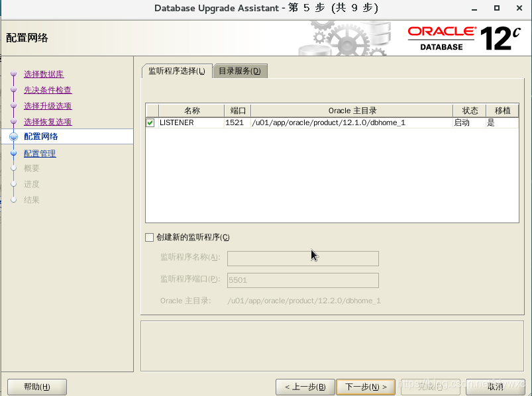Click 下一步 next button

pos(366,387)
